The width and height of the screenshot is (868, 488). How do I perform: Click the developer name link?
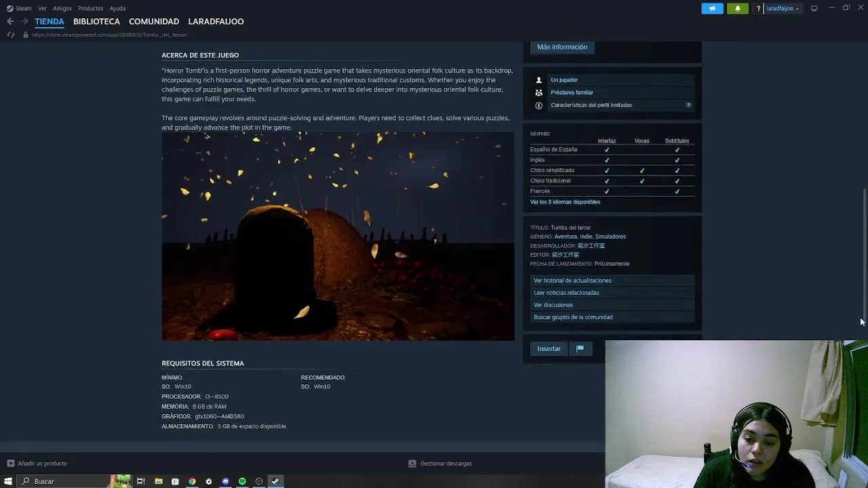click(x=591, y=246)
